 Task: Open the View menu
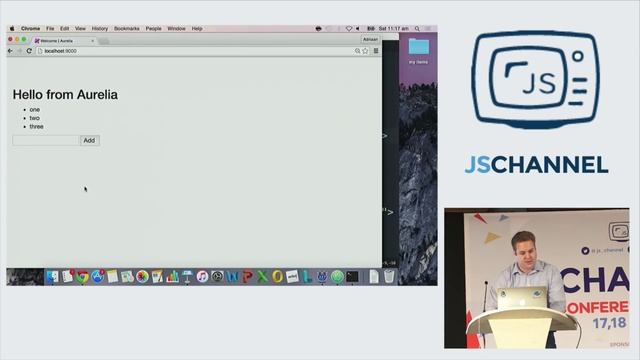coord(80,29)
